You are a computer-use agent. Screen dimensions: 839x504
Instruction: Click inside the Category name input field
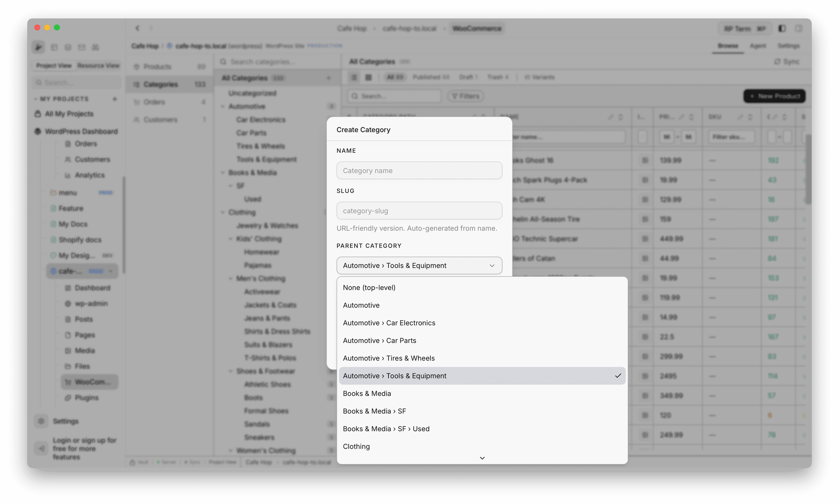tap(419, 170)
